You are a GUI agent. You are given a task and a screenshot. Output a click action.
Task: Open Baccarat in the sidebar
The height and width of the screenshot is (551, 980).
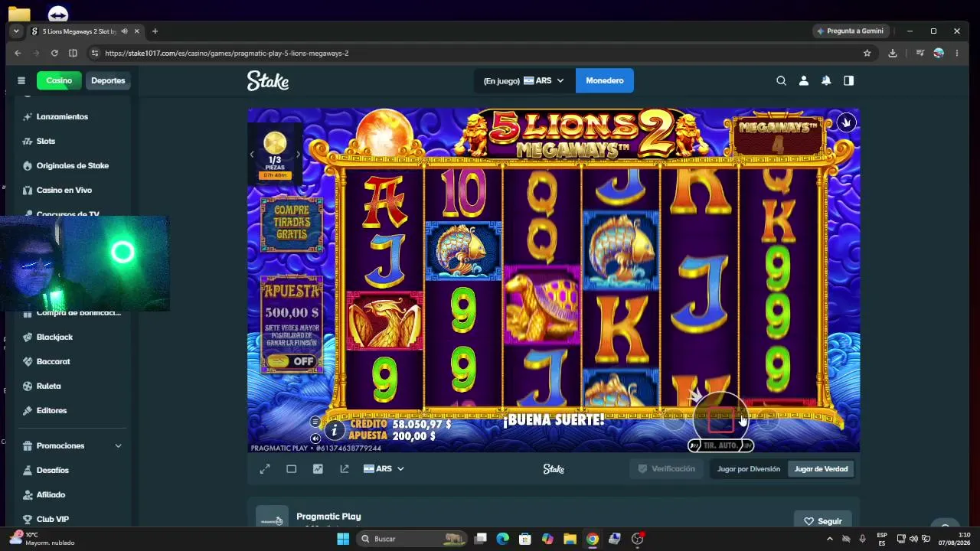[x=53, y=361]
